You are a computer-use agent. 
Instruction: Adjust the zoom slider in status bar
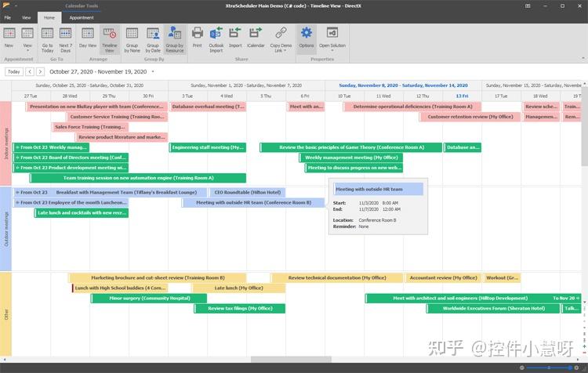549,368
